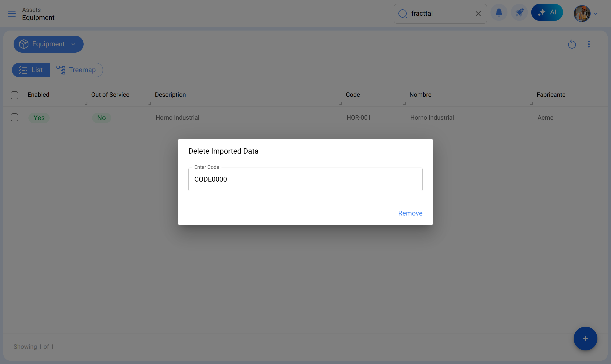The width and height of the screenshot is (611, 364).
Task: Open the hamburger navigation menu
Action: [x=12, y=14]
